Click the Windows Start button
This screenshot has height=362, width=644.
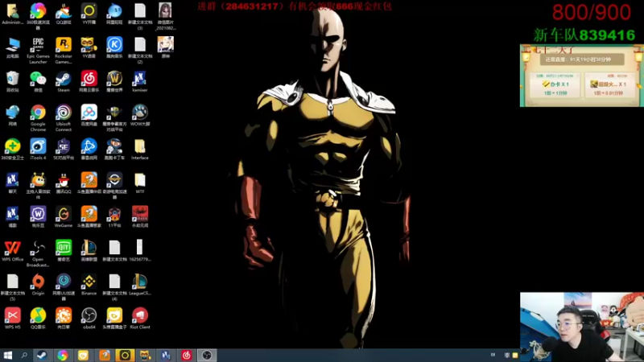tap(8, 355)
